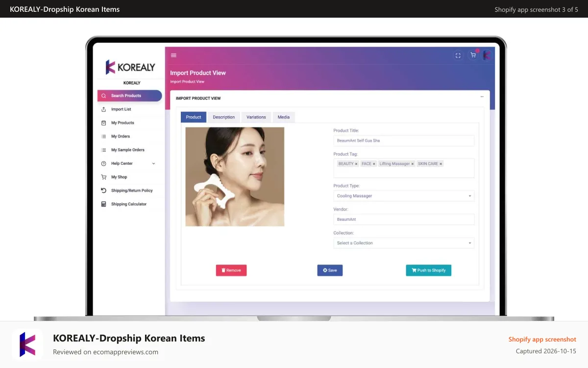Switch to the Description tab
This screenshot has width=588, height=368.
[x=224, y=117]
